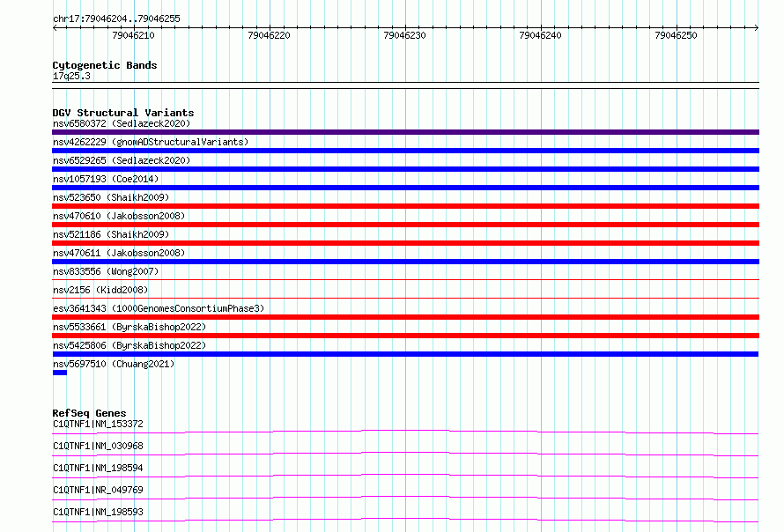
Task: Click the magenta line under C1QTNF1|NR_049769
Action: click(405, 498)
